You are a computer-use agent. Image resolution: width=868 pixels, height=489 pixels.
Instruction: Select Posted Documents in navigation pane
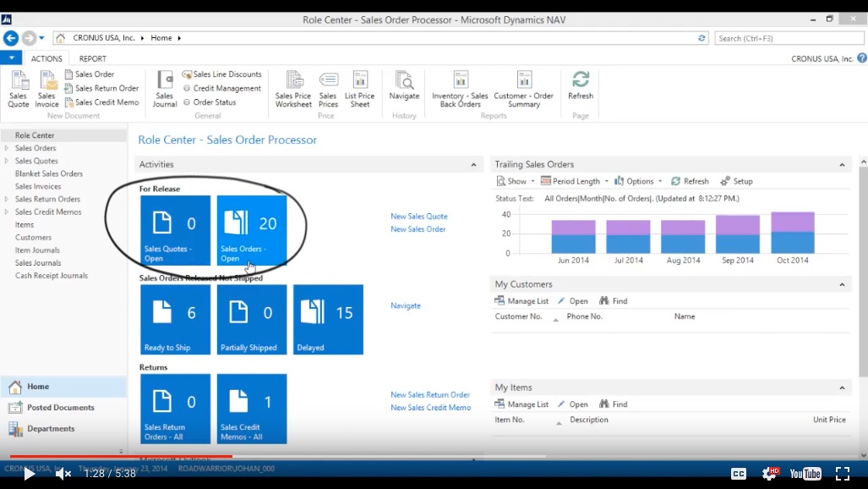pos(63,408)
